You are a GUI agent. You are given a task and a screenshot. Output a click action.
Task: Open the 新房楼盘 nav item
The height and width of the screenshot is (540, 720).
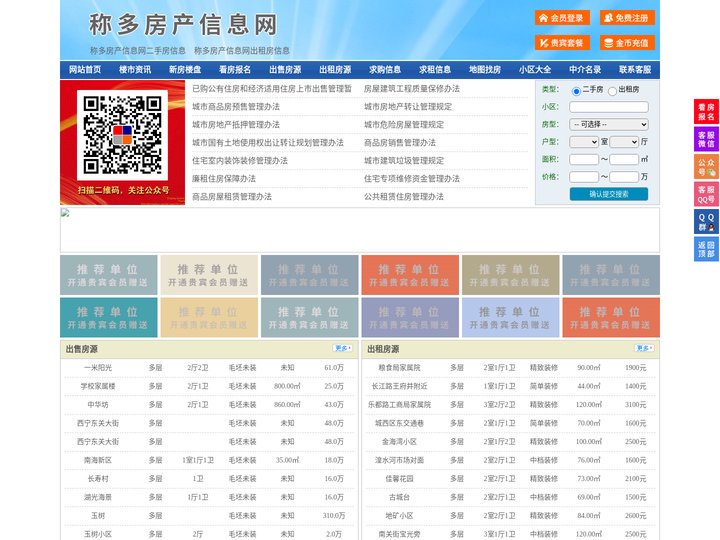click(x=185, y=70)
